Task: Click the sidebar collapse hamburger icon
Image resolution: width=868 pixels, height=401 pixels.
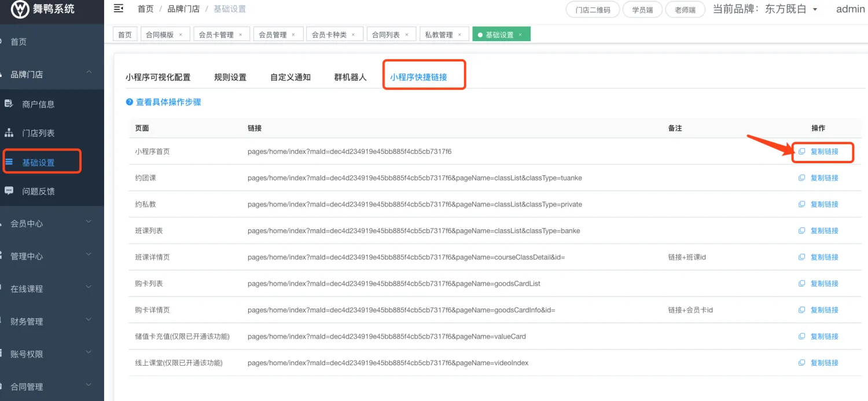Action: (119, 9)
